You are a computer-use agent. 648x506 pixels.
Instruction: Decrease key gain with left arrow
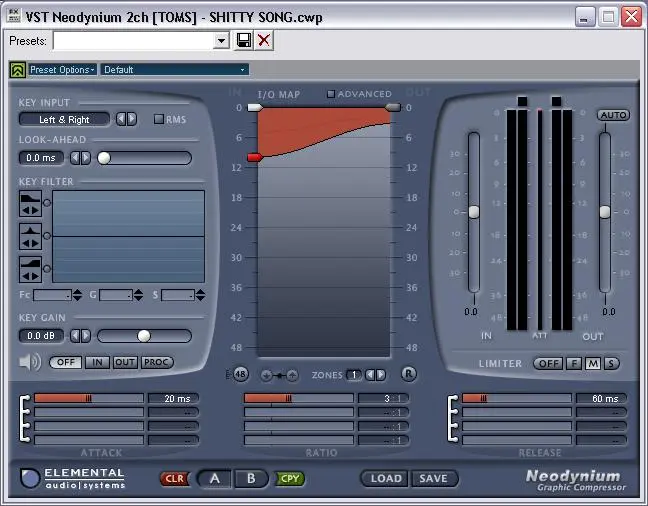[75, 336]
